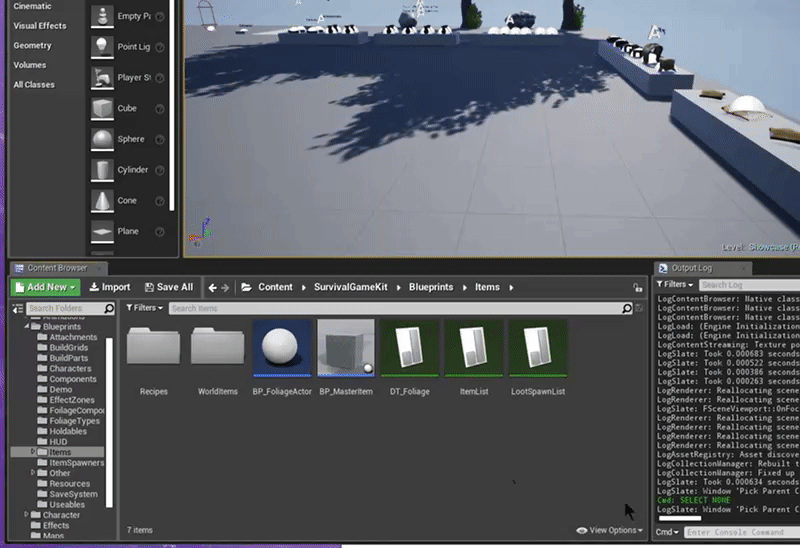Open the Recipes folder
Viewport: 800px width, 548px height.
click(154, 346)
